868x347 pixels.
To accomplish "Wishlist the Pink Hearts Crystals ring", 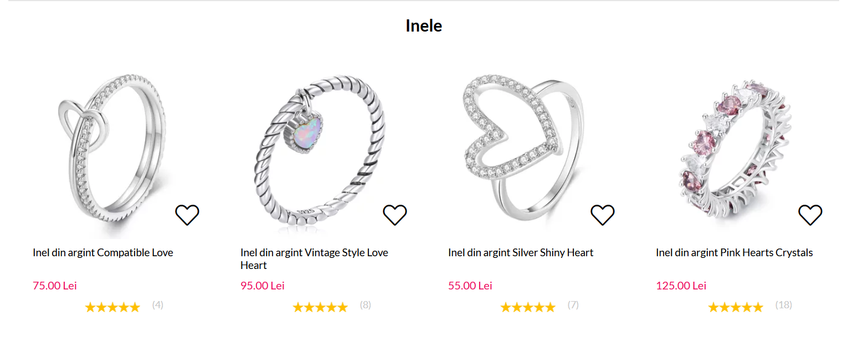I will 810,215.
